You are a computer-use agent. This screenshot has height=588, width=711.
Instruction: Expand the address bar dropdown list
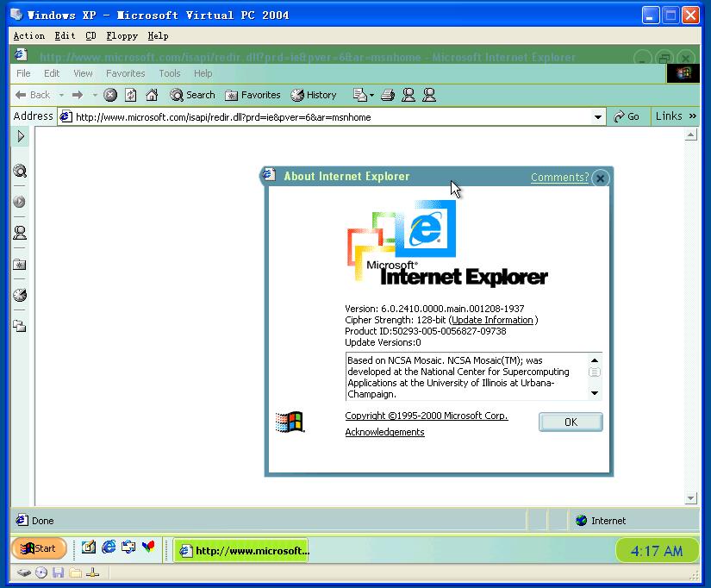598,117
